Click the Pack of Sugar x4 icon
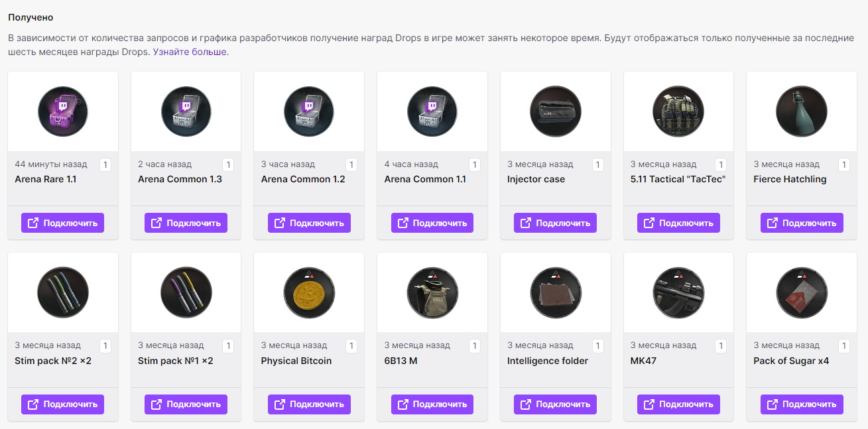868x429 pixels. point(802,292)
